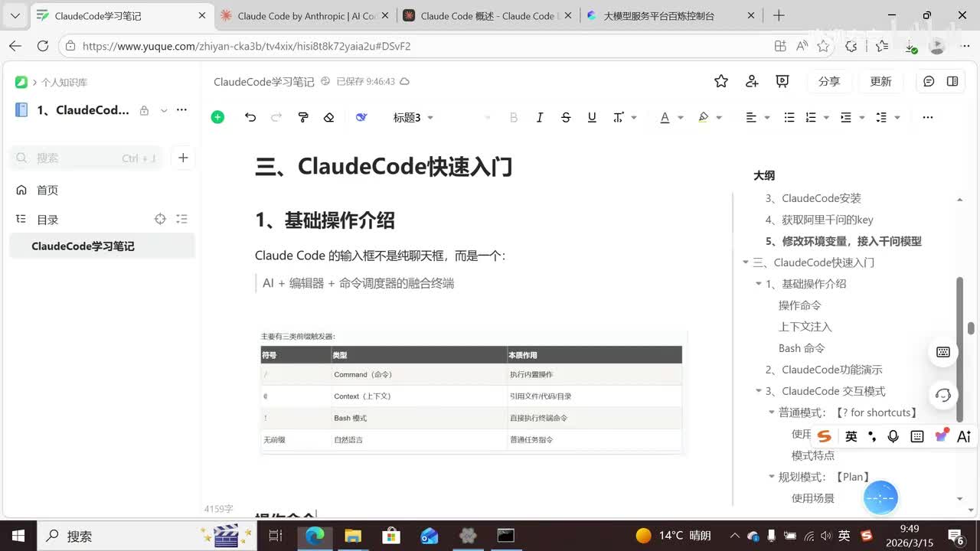Viewport: 980px width, 551px height.
Task: Open the comments panel
Action: pos(929,81)
